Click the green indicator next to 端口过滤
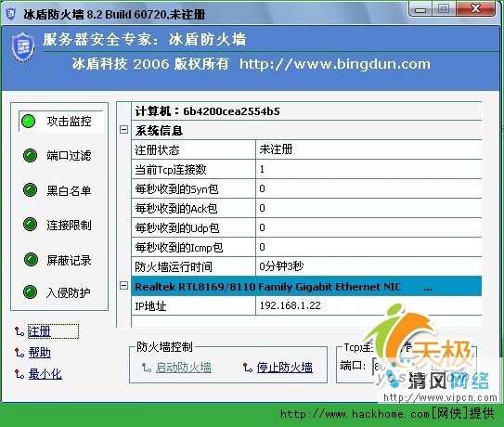504x427 pixels. coord(31,156)
